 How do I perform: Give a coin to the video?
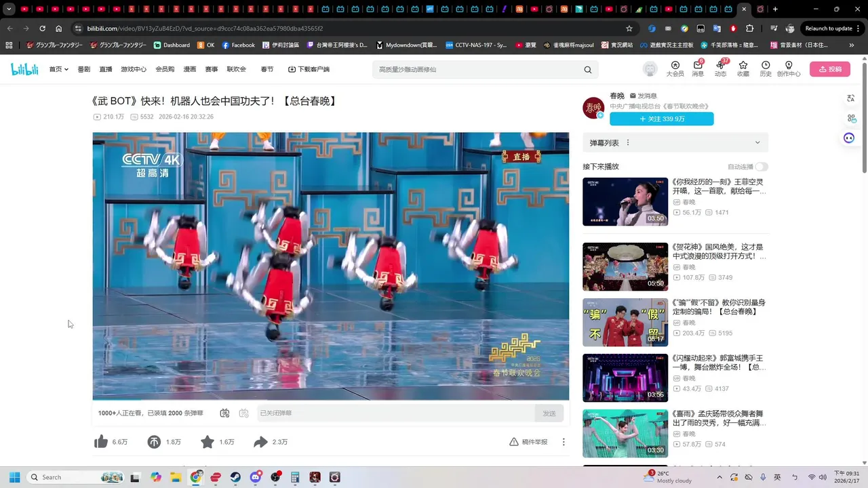[154, 442]
